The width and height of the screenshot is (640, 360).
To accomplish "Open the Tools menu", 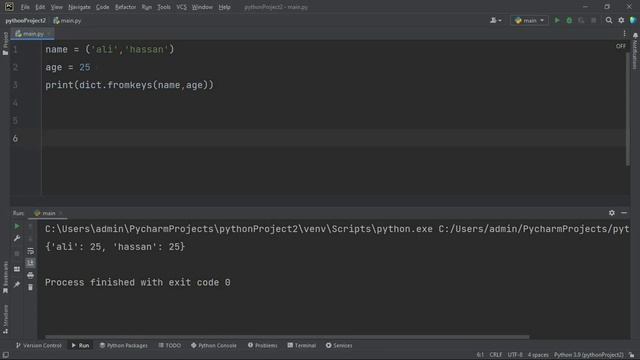I will pos(164,7).
